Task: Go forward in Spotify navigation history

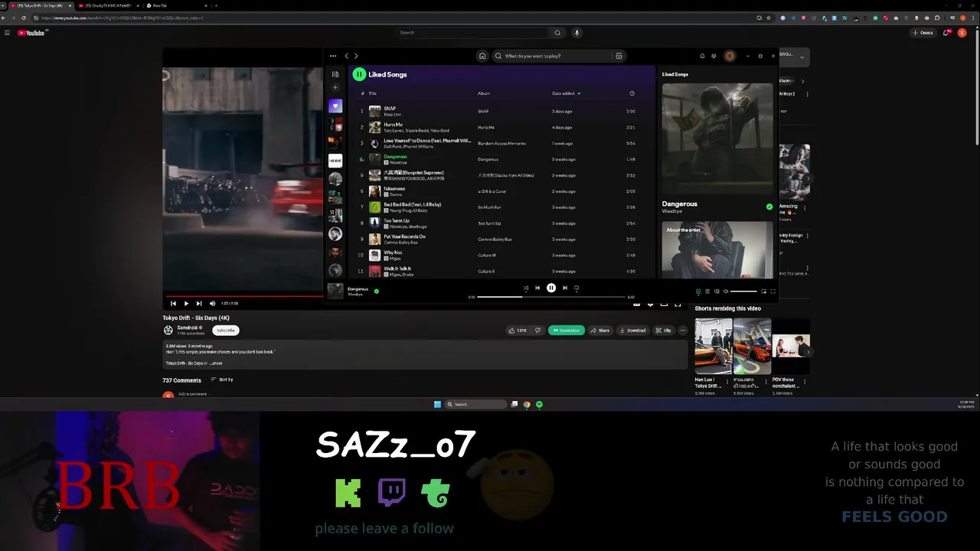Action: pyautogui.click(x=356, y=56)
